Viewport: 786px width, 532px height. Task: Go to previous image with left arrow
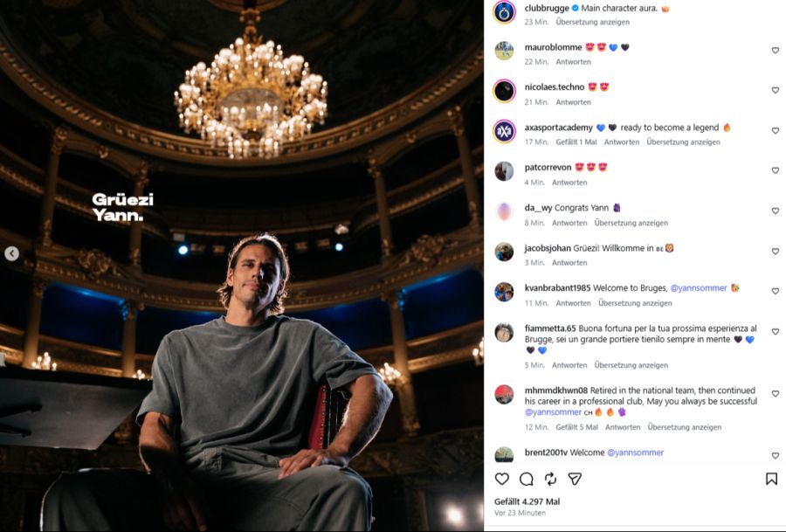tap(11, 253)
